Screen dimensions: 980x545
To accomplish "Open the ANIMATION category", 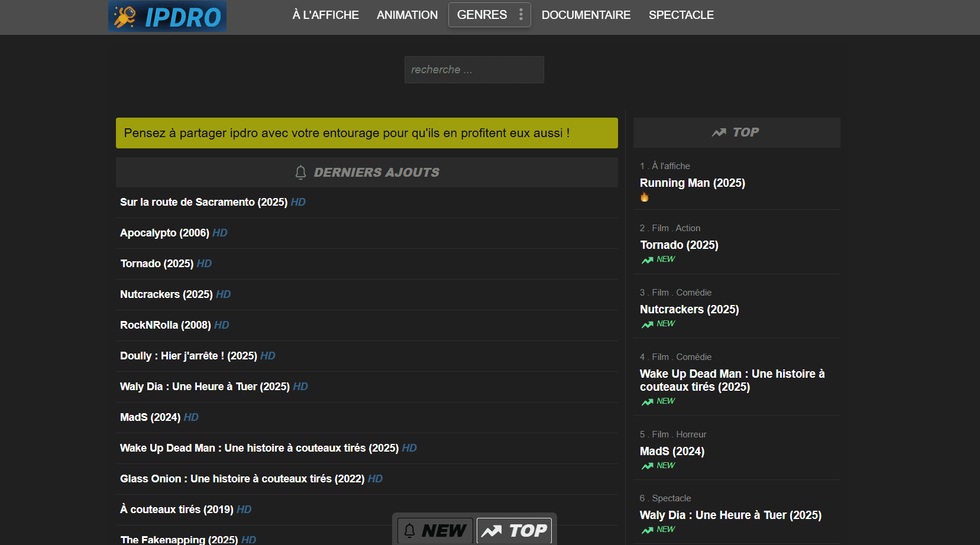I will tap(407, 15).
